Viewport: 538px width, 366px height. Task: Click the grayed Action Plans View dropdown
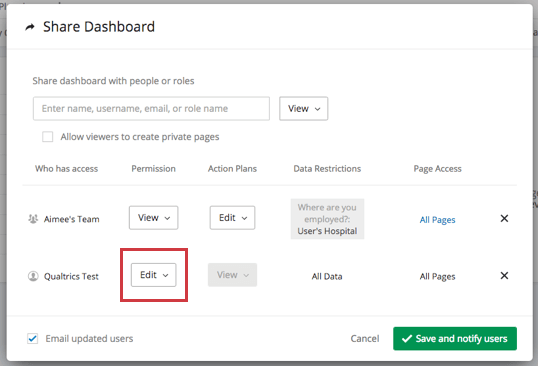point(232,275)
